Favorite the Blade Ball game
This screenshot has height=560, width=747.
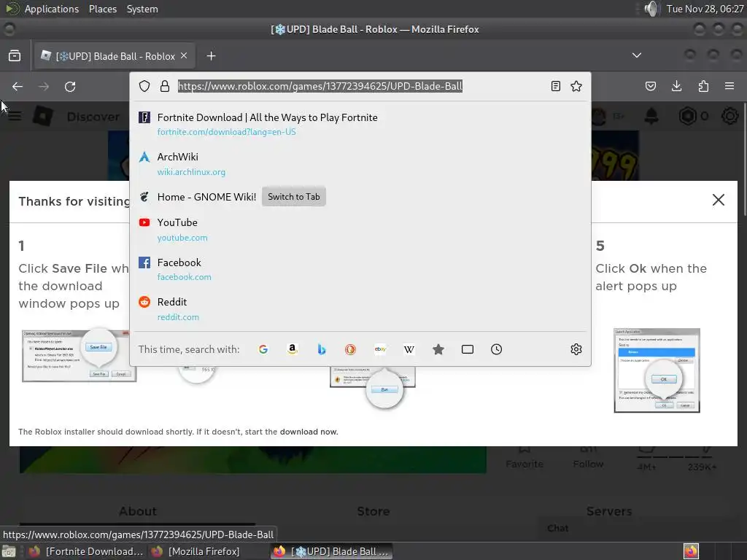pos(524,457)
